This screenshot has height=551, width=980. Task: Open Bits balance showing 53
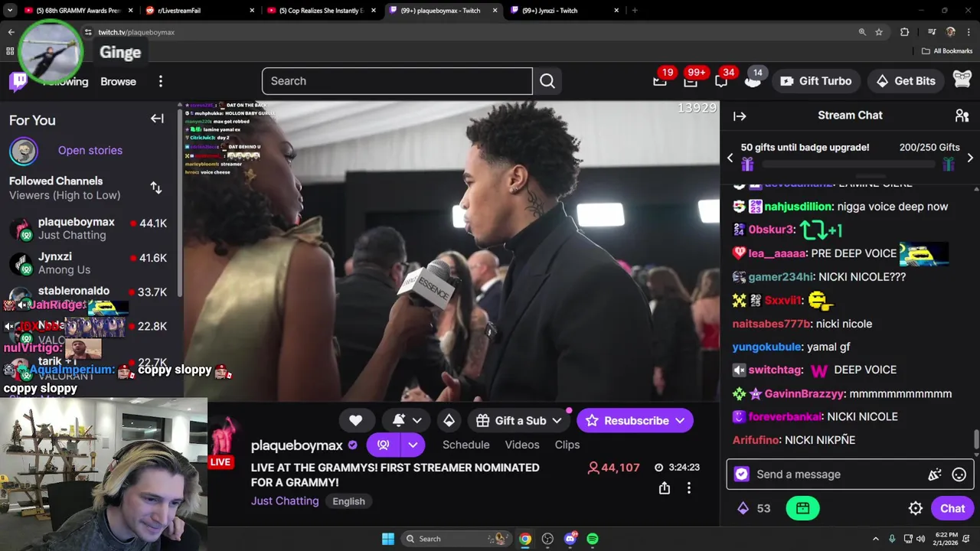click(753, 508)
